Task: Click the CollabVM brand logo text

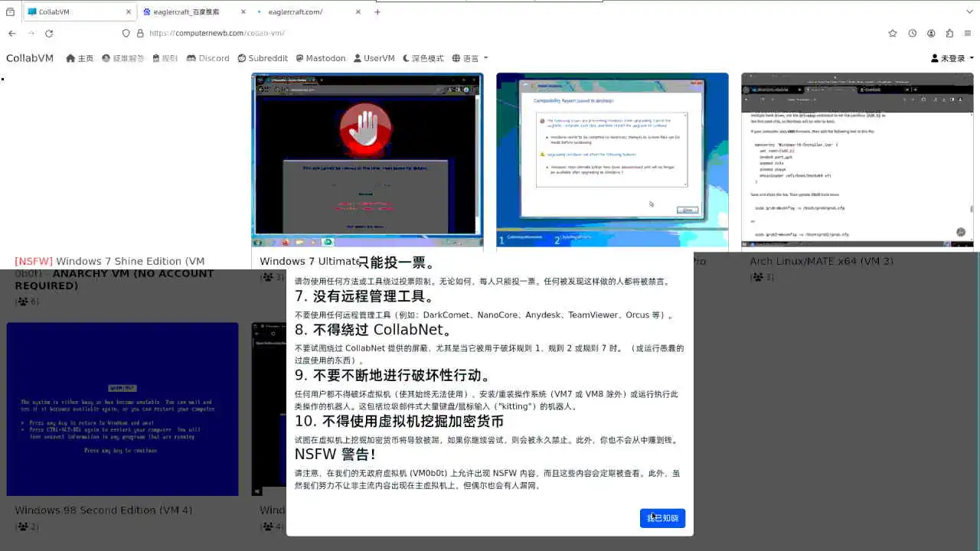Action: pyautogui.click(x=30, y=58)
